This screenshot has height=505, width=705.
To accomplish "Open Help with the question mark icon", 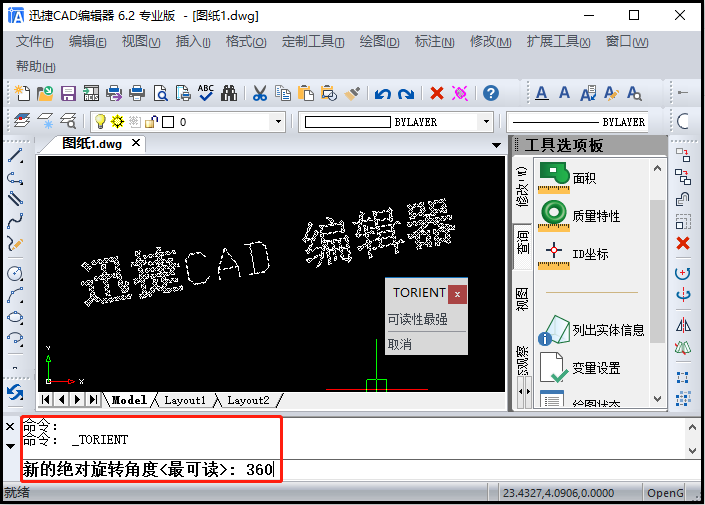I will [491, 93].
